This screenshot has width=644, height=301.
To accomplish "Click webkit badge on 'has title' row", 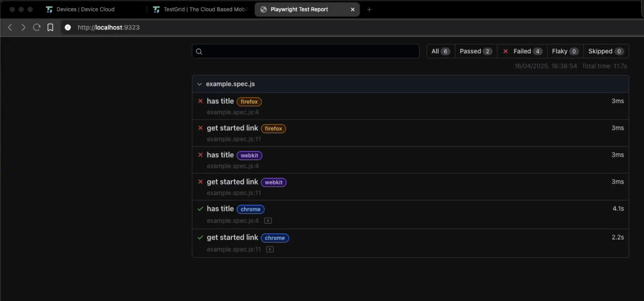I will [x=249, y=155].
